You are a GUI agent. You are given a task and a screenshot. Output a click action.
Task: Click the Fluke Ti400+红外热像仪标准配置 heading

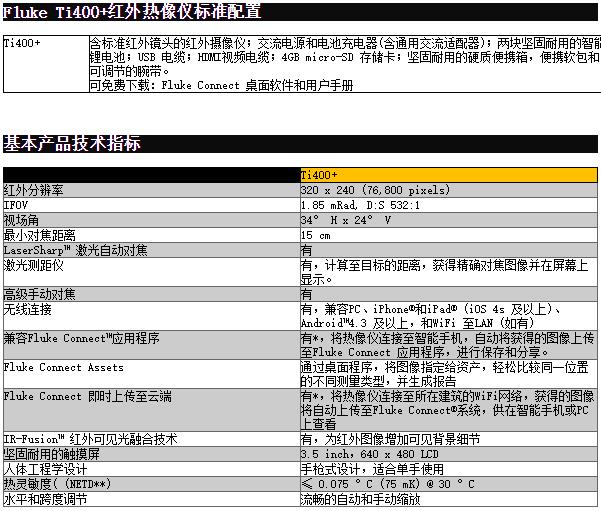click(x=132, y=12)
